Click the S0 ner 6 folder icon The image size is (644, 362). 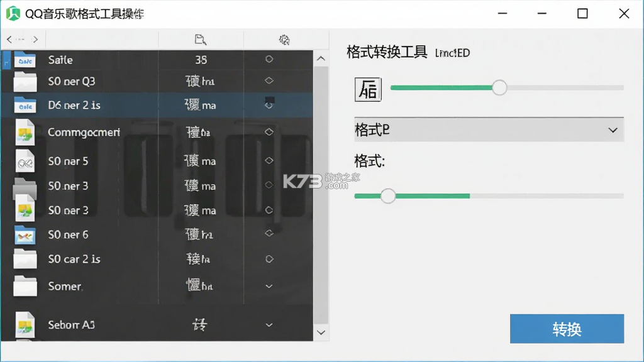25,235
